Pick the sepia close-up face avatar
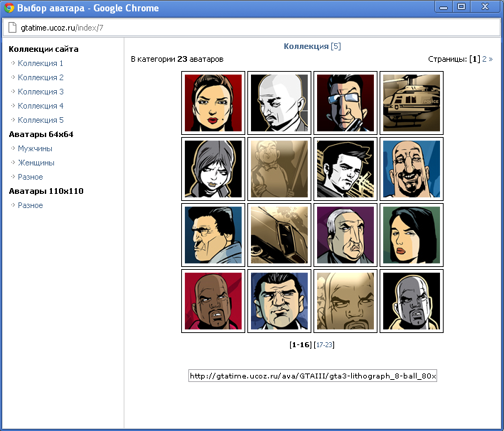This screenshot has height=431, width=504. [345, 301]
